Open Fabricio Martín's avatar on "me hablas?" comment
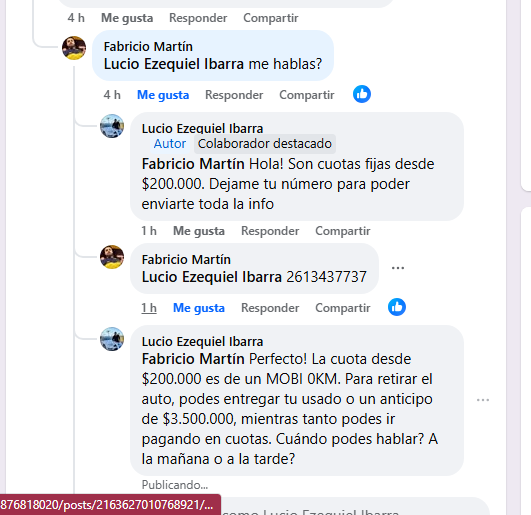This screenshot has height=515, width=531. [x=74, y=48]
